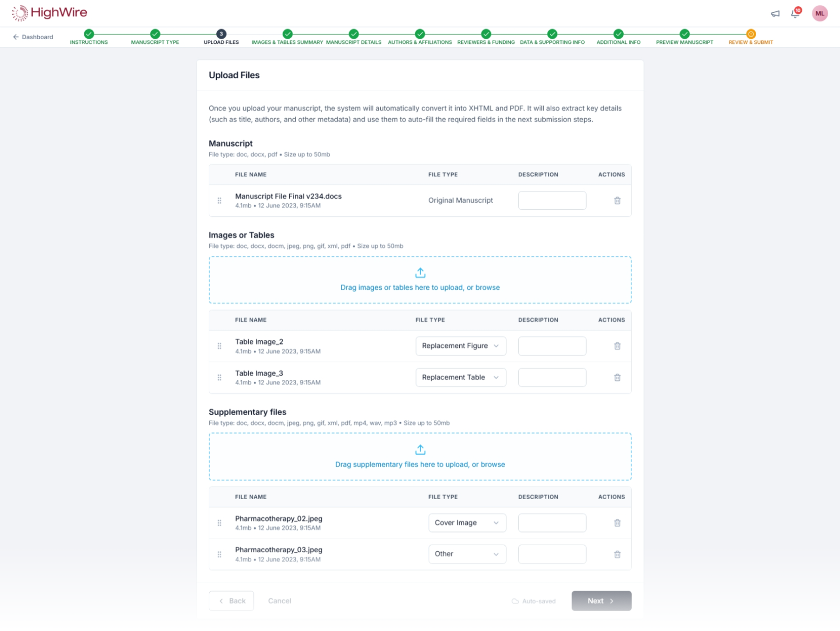Viewport: 840px width, 631px height.
Task: Expand the Other file type dropdown
Action: pos(467,554)
